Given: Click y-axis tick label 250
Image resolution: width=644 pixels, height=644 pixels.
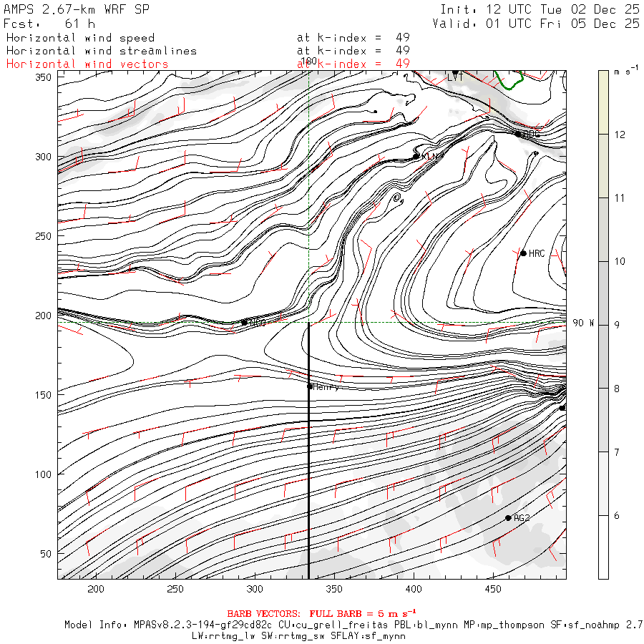Looking at the screenshot, I should pyautogui.click(x=43, y=236).
